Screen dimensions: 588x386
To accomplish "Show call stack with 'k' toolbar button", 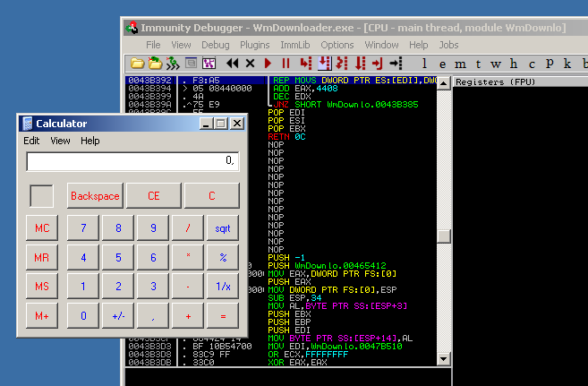I will point(567,64).
